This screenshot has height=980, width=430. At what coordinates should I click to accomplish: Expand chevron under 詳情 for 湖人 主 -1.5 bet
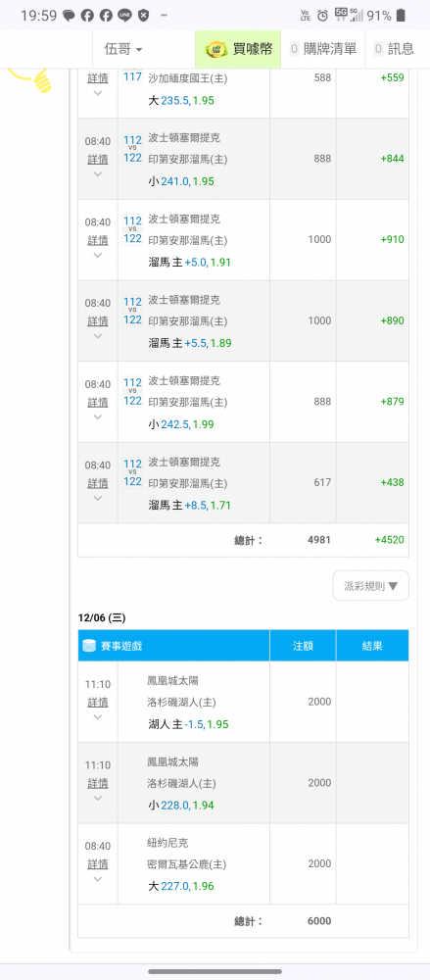click(98, 717)
